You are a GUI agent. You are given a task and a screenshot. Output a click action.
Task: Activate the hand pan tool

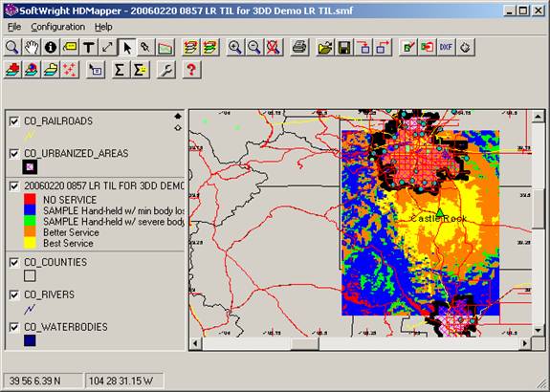(32, 48)
